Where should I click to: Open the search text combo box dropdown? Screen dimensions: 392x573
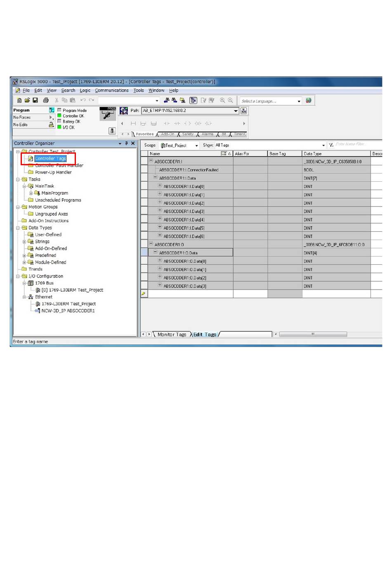click(157, 100)
